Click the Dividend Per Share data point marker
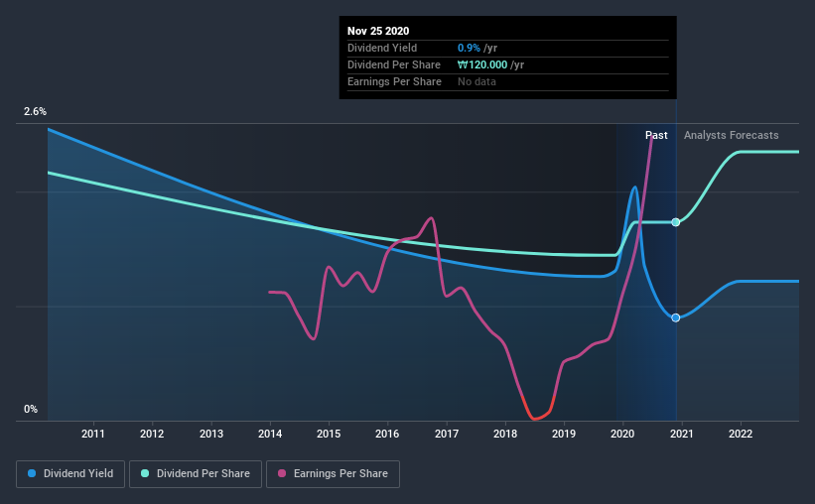 [x=675, y=222]
